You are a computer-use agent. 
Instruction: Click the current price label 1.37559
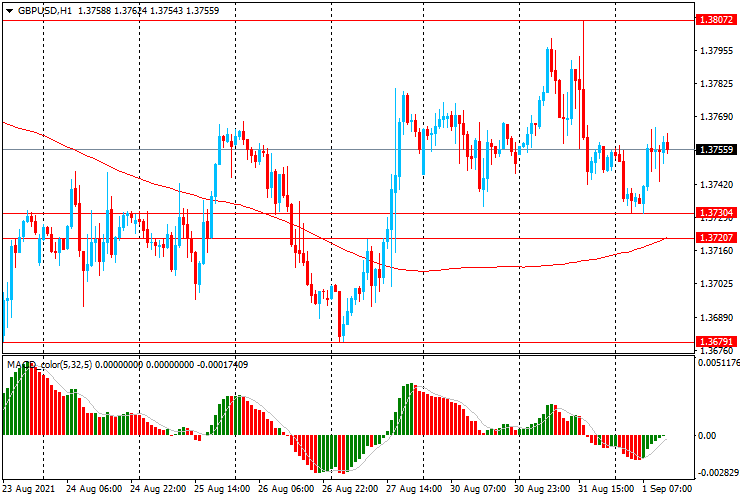[716, 150]
